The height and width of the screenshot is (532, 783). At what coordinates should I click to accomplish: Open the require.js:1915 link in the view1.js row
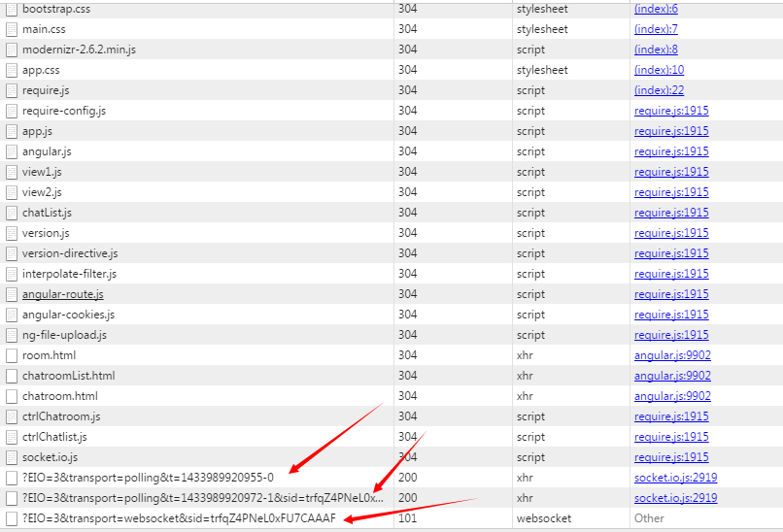pos(671,172)
